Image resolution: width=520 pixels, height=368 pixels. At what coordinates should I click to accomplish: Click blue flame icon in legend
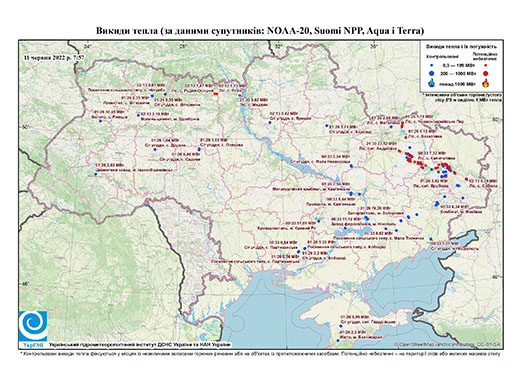coord(431,83)
